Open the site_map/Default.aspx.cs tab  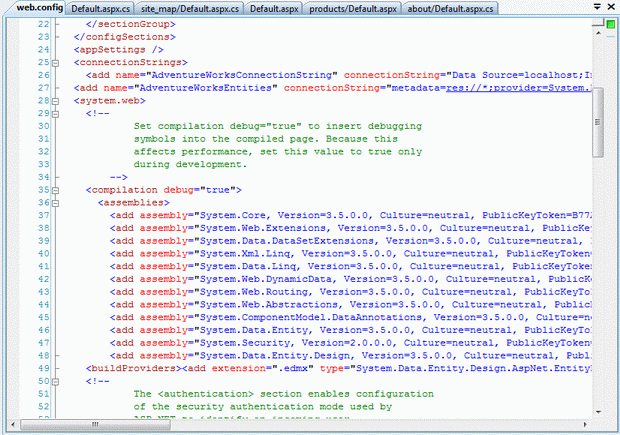click(190, 9)
